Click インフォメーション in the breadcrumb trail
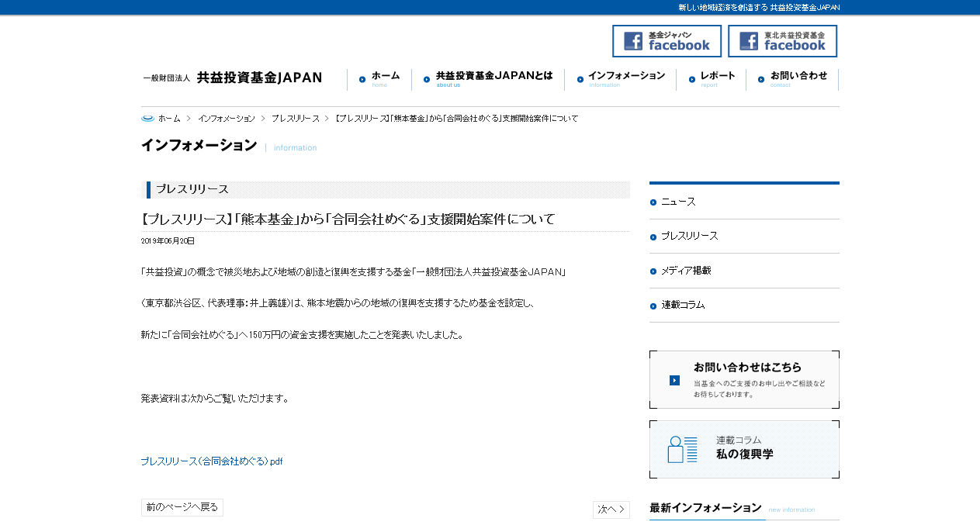The height and width of the screenshot is (532, 980). point(227,118)
